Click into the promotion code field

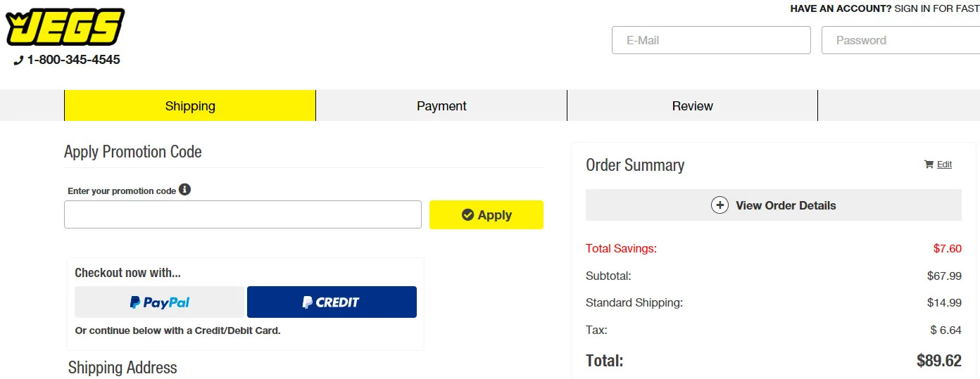pos(242,214)
